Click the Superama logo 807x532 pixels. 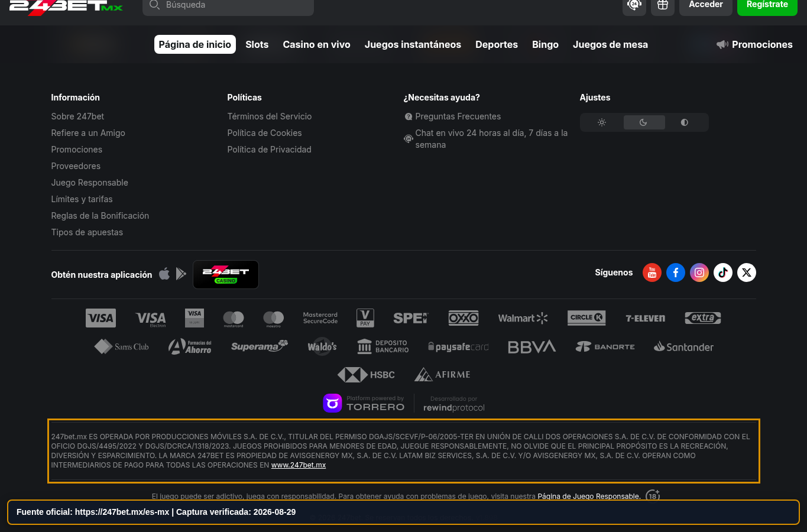[x=260, y=346]
